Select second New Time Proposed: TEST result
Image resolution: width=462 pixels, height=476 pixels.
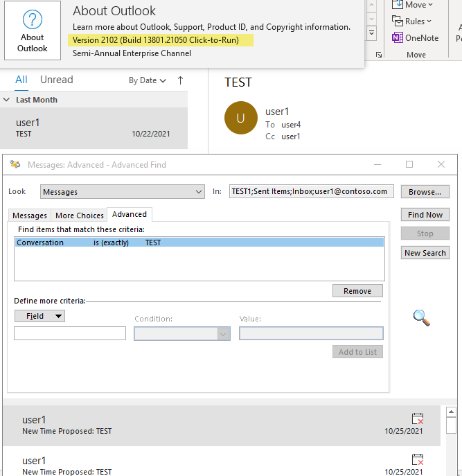click(222, 461)
